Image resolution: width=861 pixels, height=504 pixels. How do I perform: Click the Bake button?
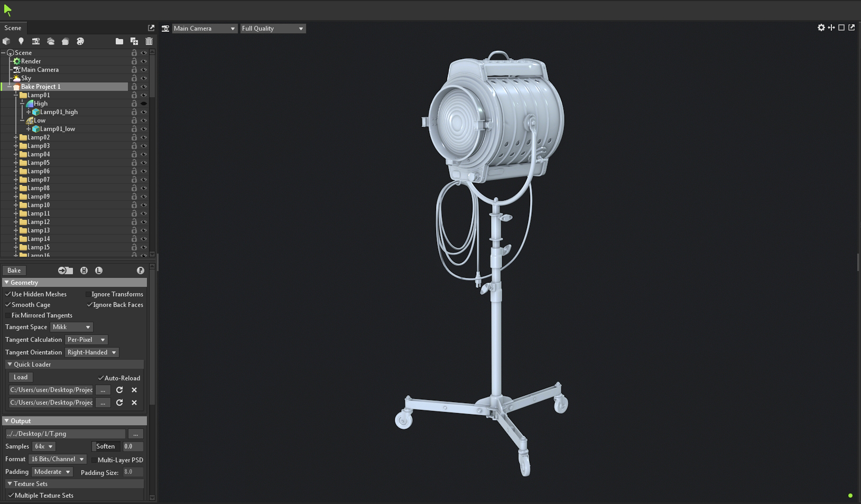click(14, 270)
